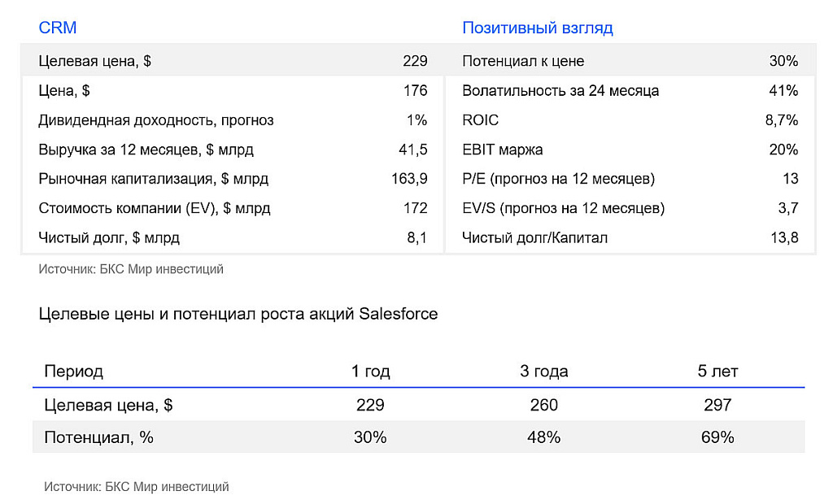Click the EV value 172
Viewport: 833px width, 504px height.
pos(415,208)
